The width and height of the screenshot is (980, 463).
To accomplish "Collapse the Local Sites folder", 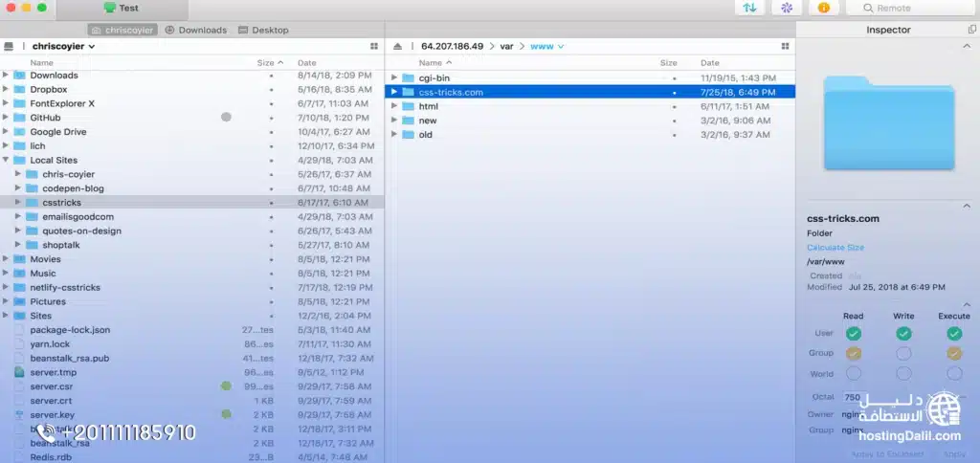I will click(7, 161).
